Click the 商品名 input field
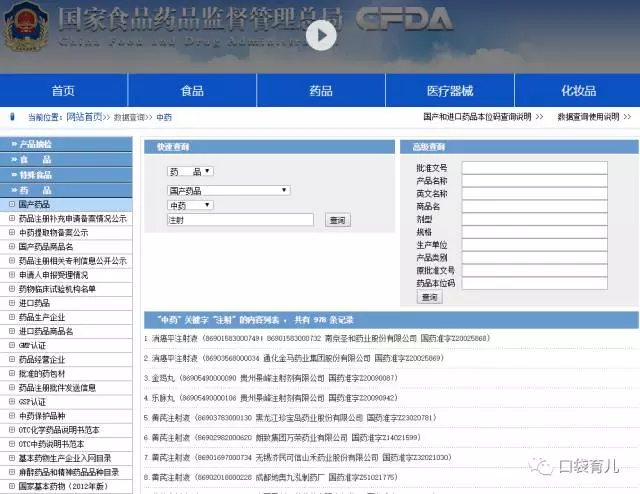Image resolution: width=640 pixels, height=494 pixels. pyautogui.click(x=534, y=206)
